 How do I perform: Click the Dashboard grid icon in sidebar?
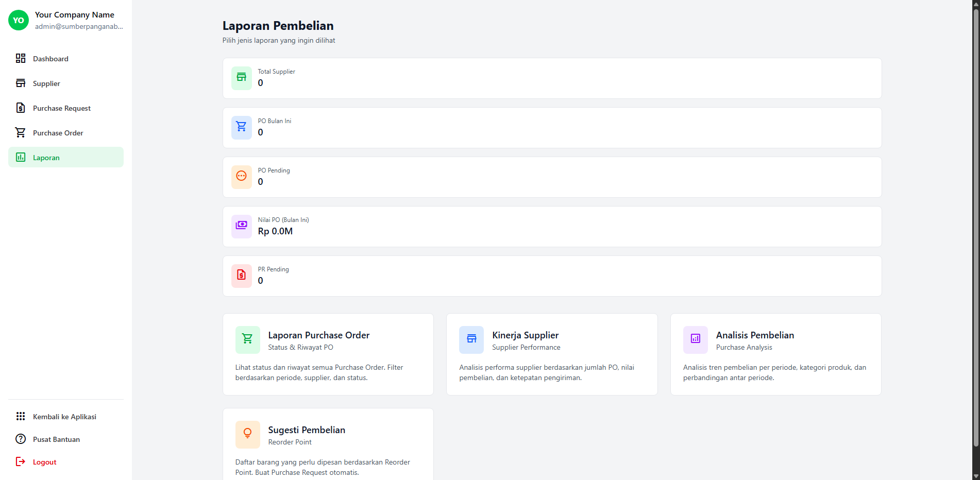21,59
